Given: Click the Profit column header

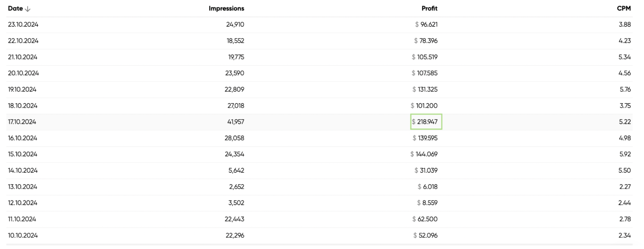Looking at the screenshot, I should (429, 9).
